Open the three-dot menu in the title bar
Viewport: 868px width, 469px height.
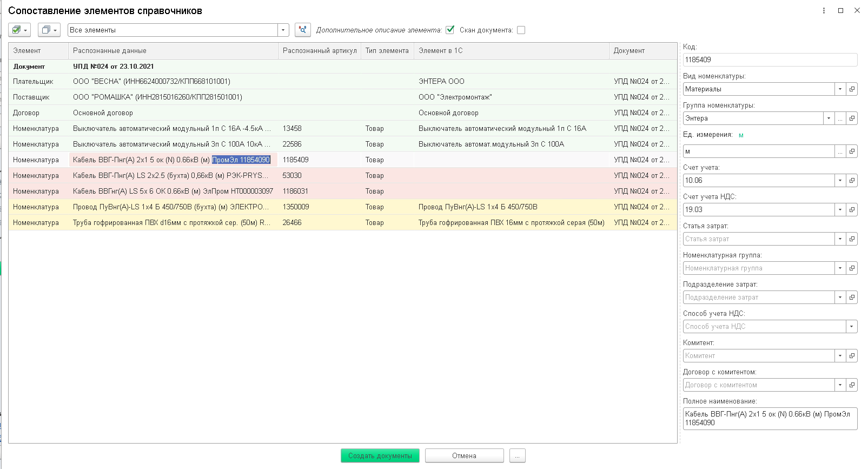[824, 10]
